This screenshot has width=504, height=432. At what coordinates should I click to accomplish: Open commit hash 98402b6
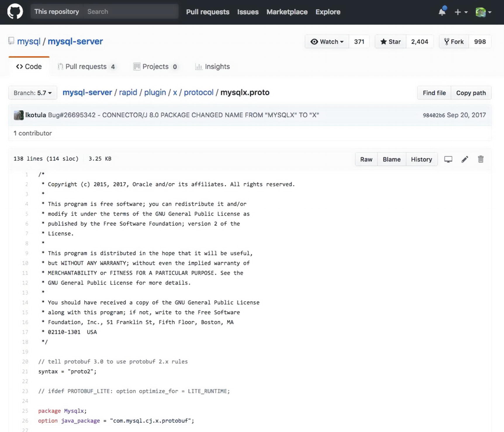[x=434, y=115]
